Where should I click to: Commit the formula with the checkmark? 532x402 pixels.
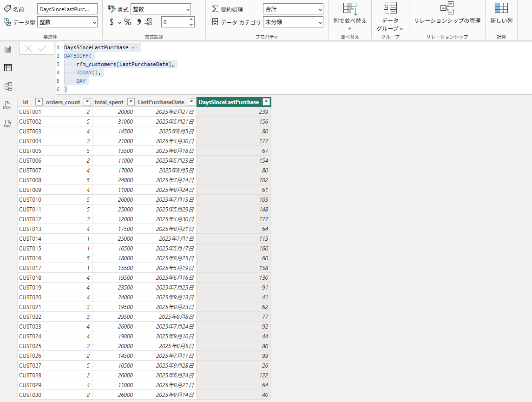click(x=43, y=48)
